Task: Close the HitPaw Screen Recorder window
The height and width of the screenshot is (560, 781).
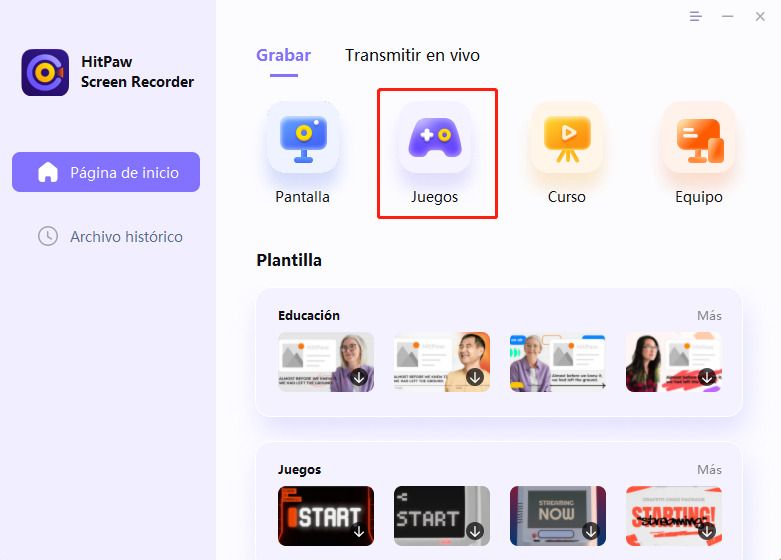Action: click(760, 16)
